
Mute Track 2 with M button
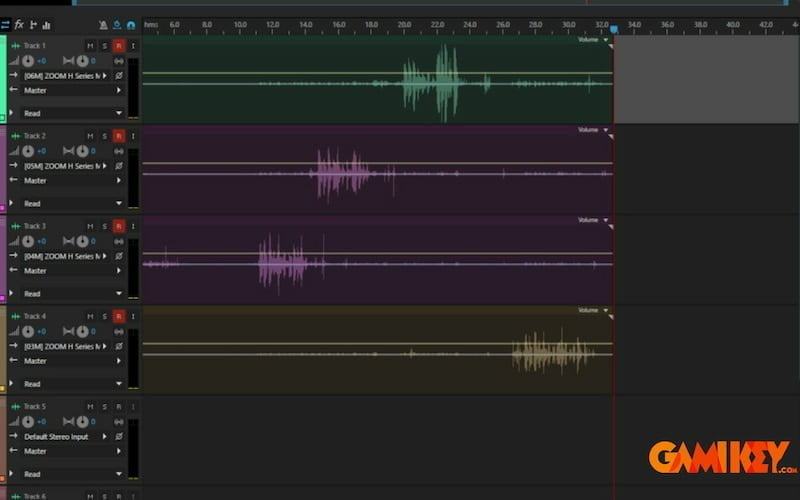[x=90, y=136]
